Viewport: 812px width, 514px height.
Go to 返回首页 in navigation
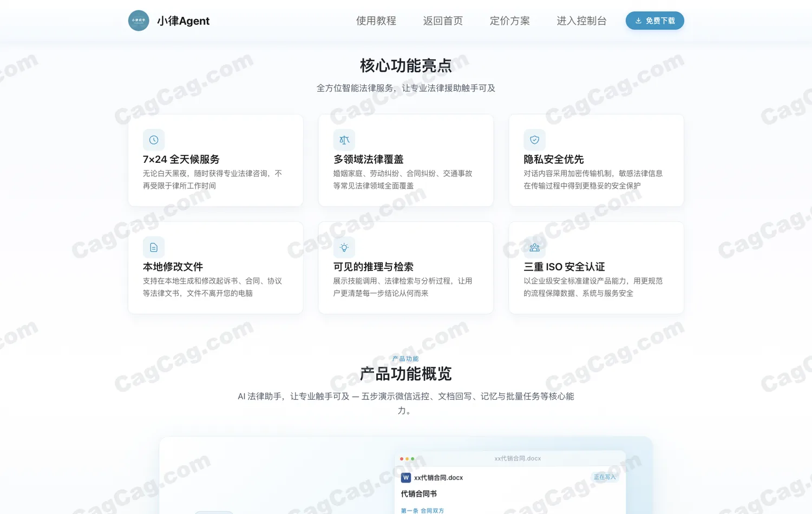pos(443,21)
